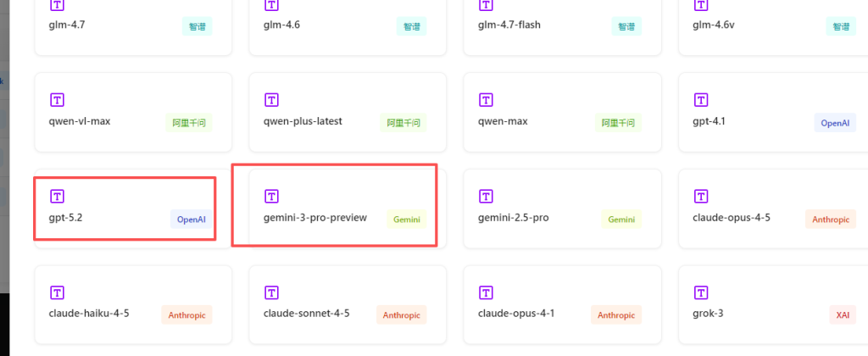Screen dimensions: 868x356
Task: Click the T icon on claude-haiku-4-5 card
Action: point(58,292)
